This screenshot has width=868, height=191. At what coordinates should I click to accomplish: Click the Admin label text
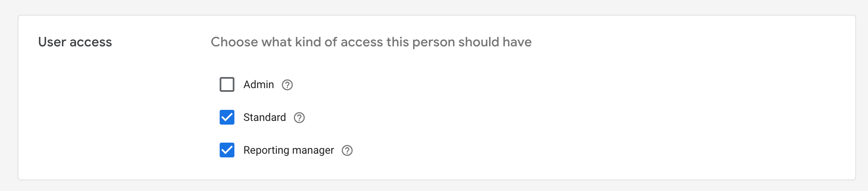pos(259,84)
